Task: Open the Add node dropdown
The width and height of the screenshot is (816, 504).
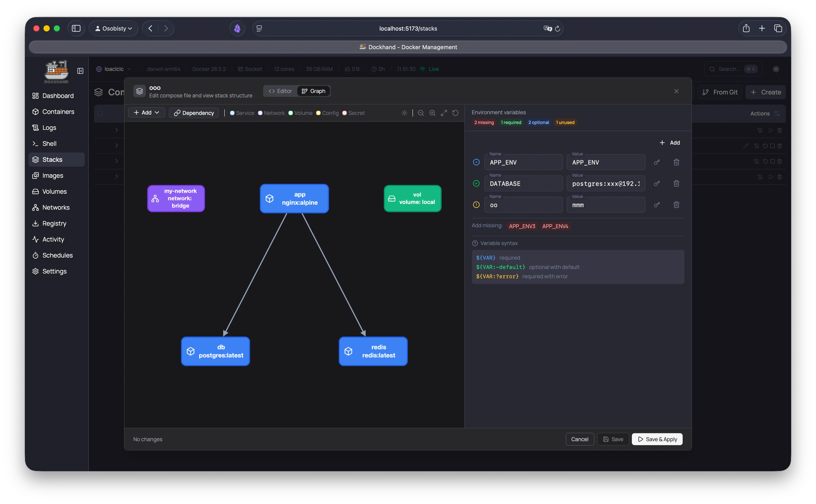Action: (146, 113)
